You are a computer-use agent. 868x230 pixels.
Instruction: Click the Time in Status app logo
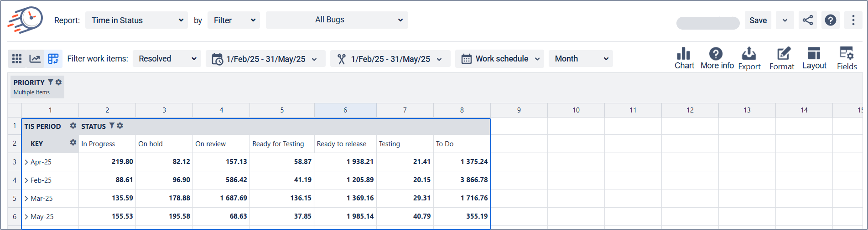click(25, 20)
